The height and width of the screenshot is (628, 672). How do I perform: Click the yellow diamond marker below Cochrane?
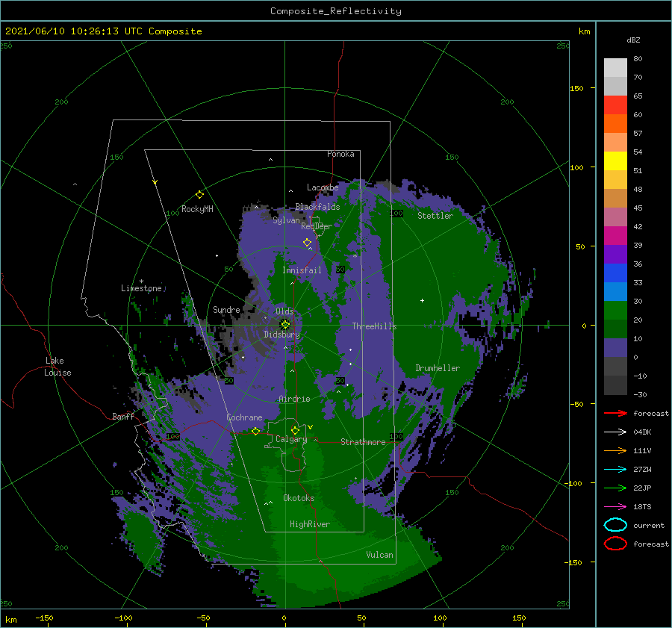(x=255, y=432)
